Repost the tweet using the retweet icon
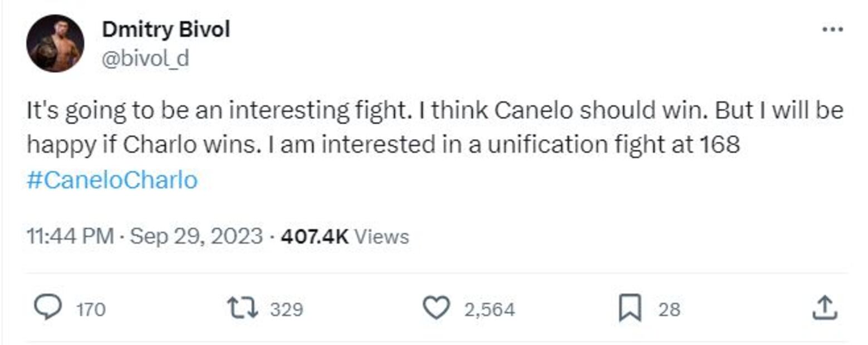This screenshot has width=868, height=345. pyautogui.click(x=243, y=308)
